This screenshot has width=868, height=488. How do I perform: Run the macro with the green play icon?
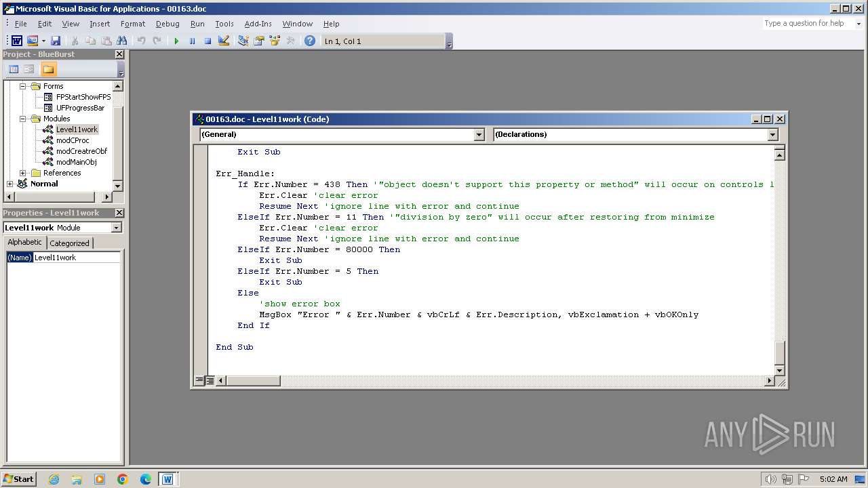(176, 41)
